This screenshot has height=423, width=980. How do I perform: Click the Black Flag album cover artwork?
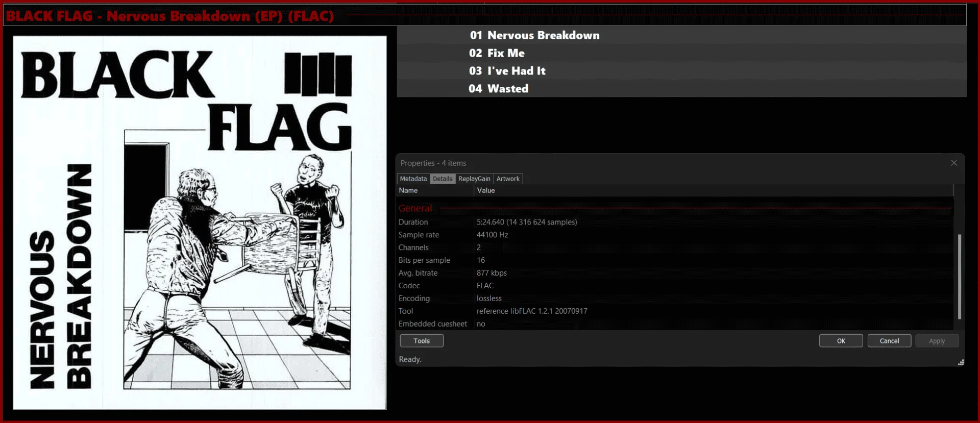200,222
